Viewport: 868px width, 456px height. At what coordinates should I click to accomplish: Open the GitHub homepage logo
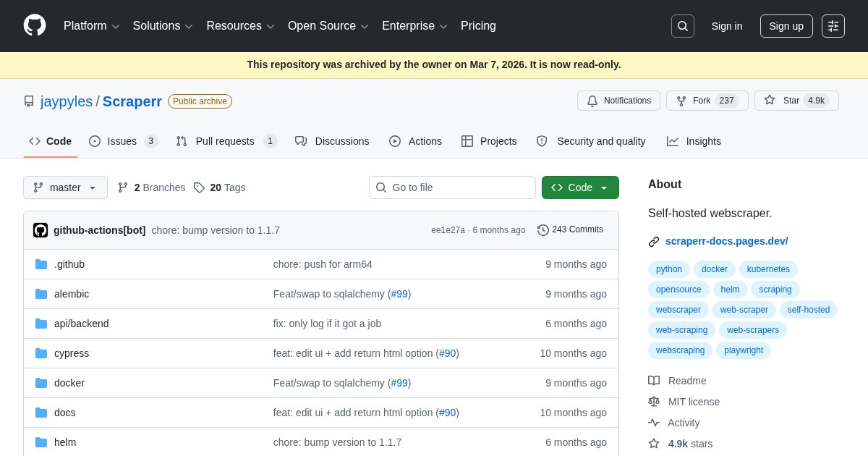35,25
